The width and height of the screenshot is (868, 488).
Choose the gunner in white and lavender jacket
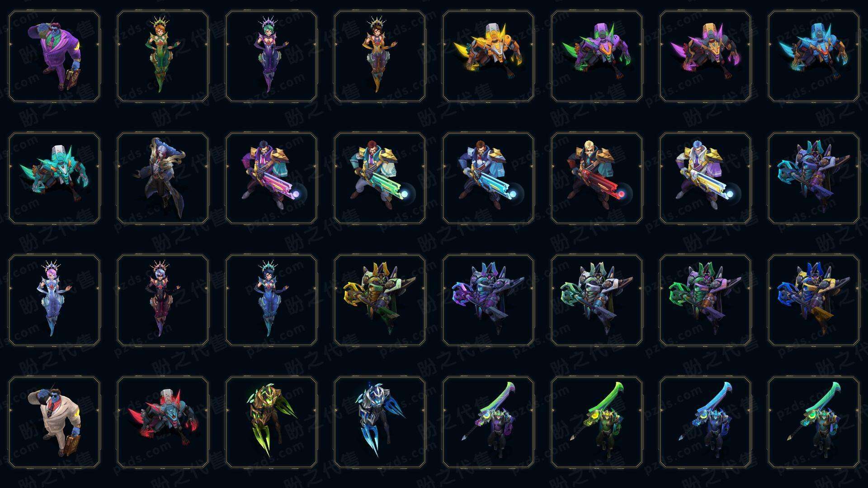705,178
